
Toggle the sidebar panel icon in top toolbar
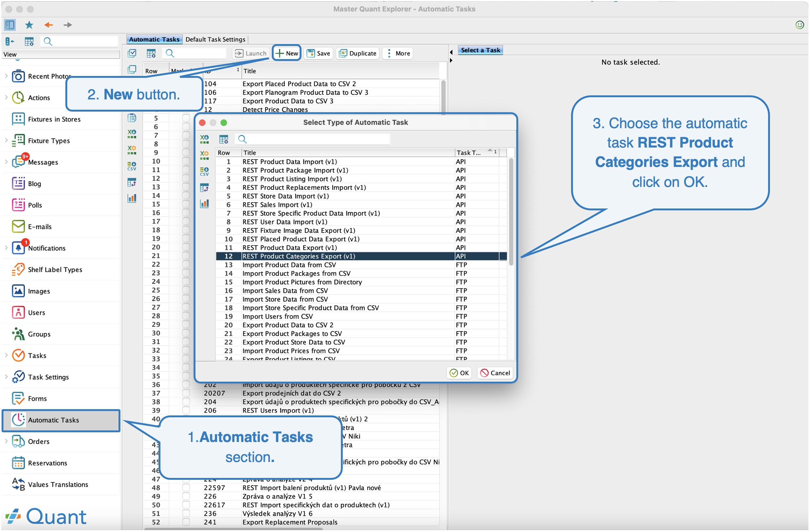10,25
